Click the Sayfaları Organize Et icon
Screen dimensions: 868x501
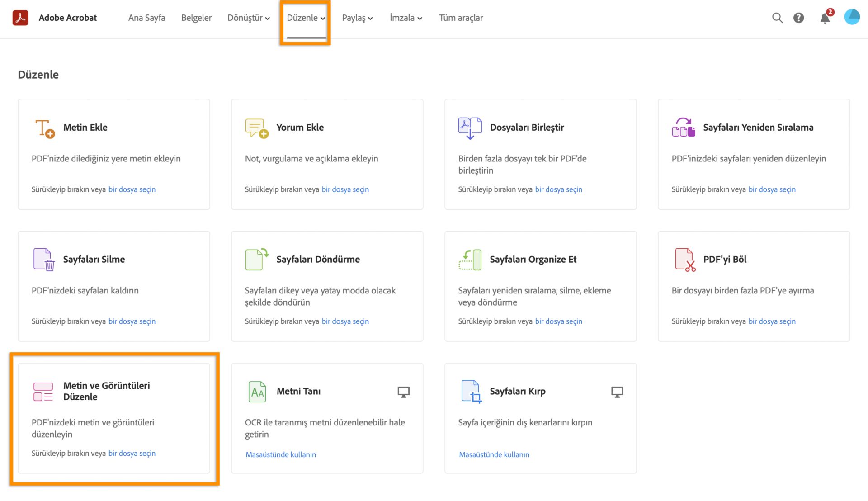tap(470, 260)
